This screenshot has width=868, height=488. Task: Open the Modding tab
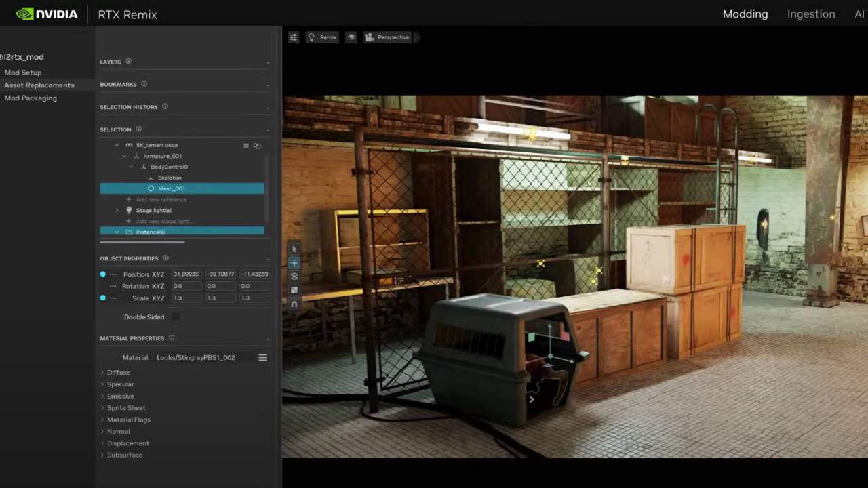click(745, 14)
